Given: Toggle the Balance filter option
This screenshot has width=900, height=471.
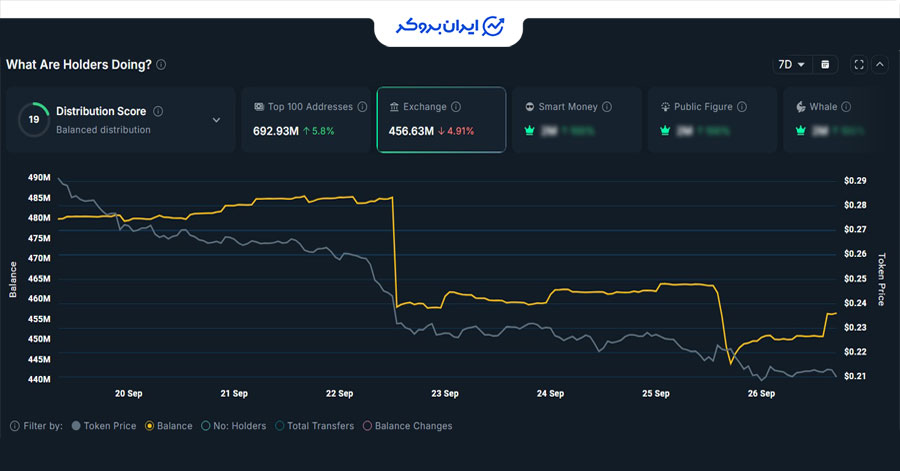Looking at the screenshot, I should [x=168, y=426].
